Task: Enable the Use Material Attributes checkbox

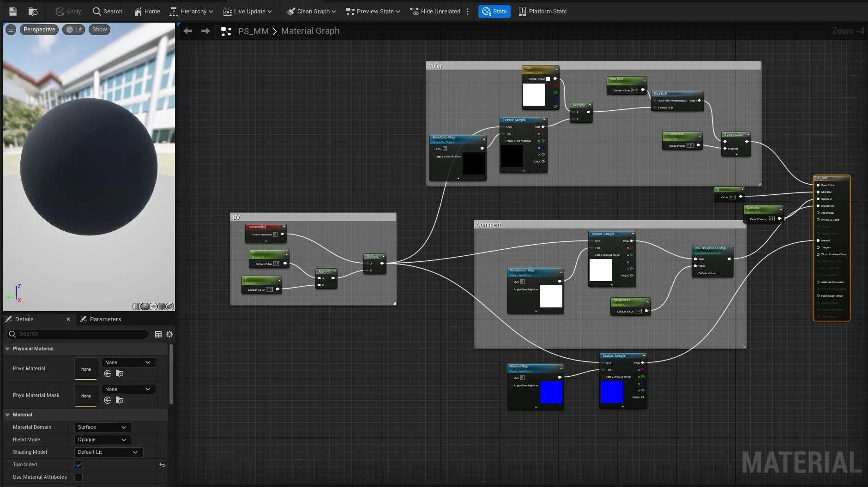Action: (78, 477)
